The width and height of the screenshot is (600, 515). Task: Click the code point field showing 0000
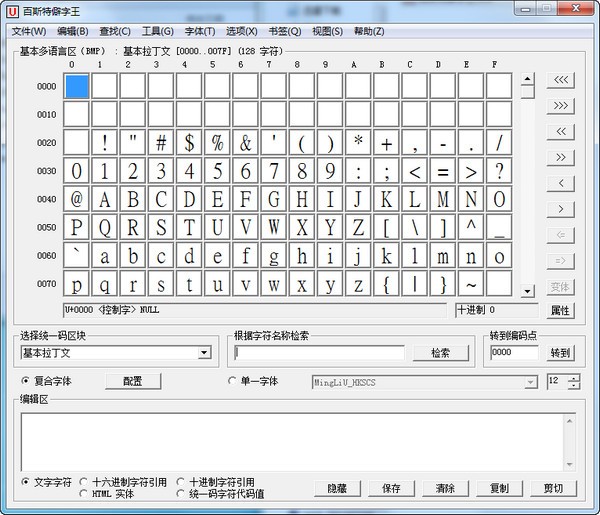[515, 352]
